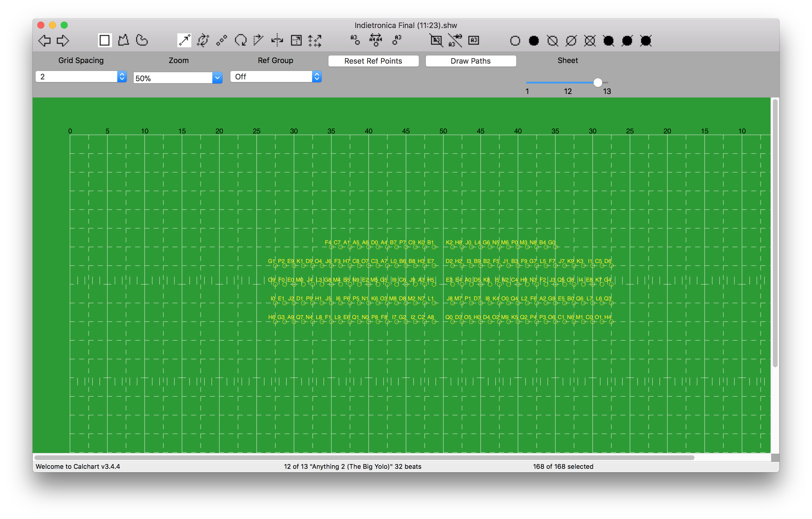Select the resize points tool

(296, 41)
